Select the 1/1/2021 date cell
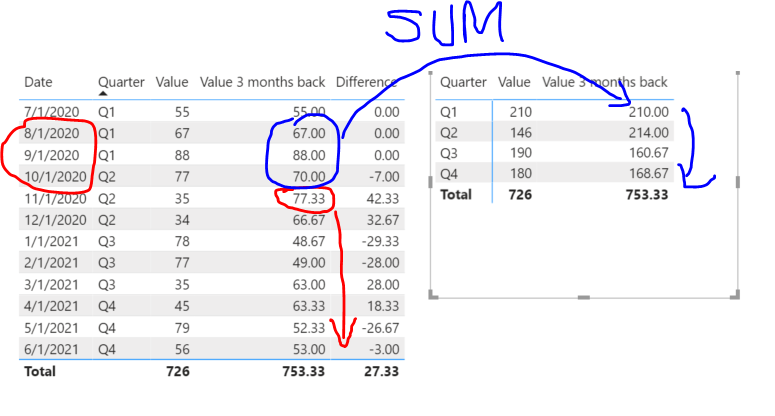Screen dimensions: 775x416 point(51,242)
